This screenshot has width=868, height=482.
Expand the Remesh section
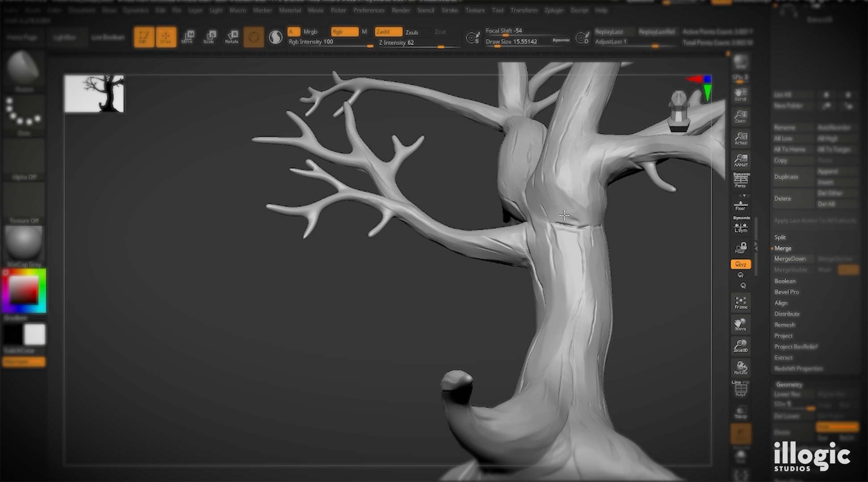785,324
